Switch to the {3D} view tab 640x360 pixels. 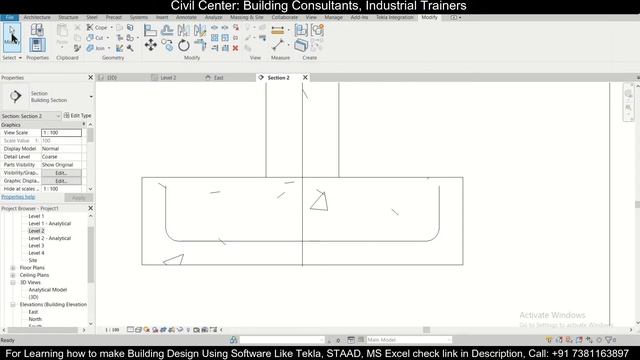(112, 78)
